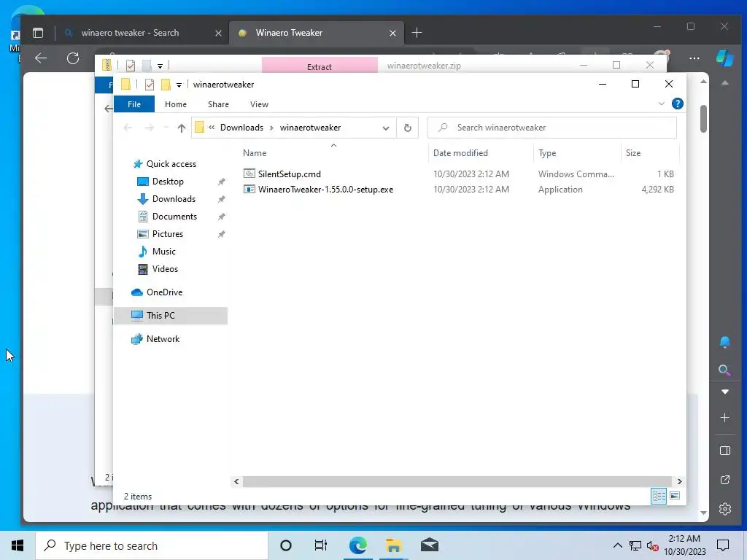Click the taskbar search box
747x560 pixels.
click(152, 545)
